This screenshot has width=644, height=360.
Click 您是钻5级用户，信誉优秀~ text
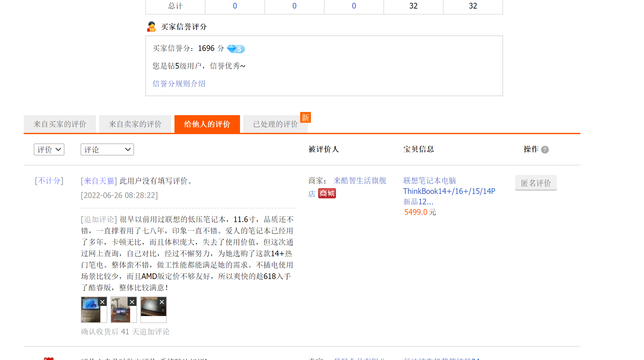[199, 66]
